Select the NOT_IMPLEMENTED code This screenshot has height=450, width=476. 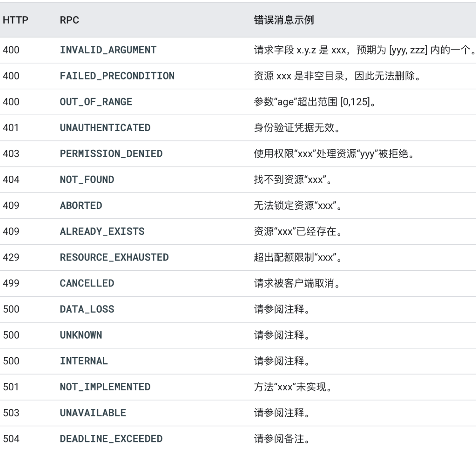(x=105, y=386)
